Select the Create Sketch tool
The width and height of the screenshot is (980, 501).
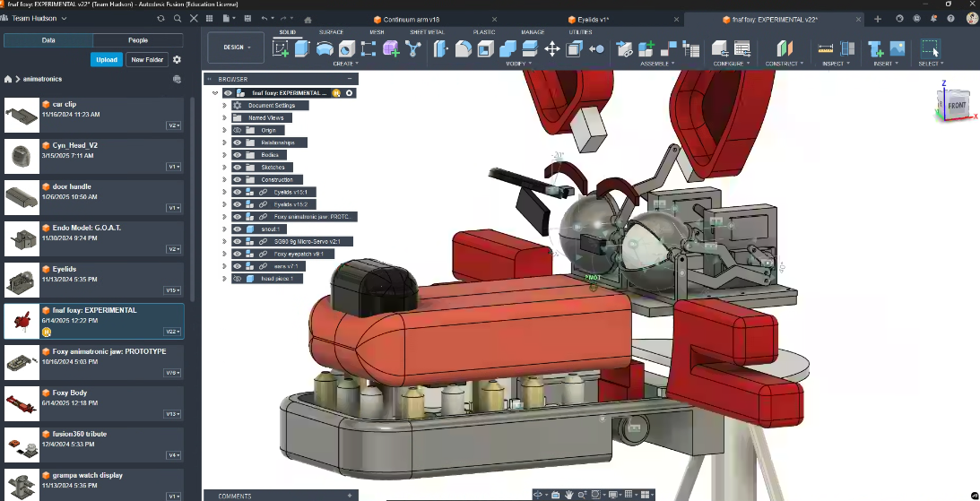[281, 48]
